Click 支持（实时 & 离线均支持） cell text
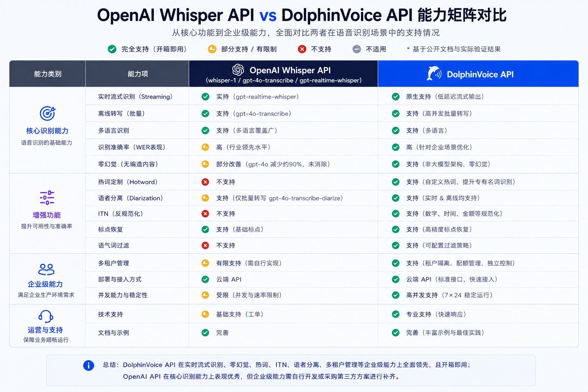The height and width of the screenshot is (392, 588). click(443, 198)
